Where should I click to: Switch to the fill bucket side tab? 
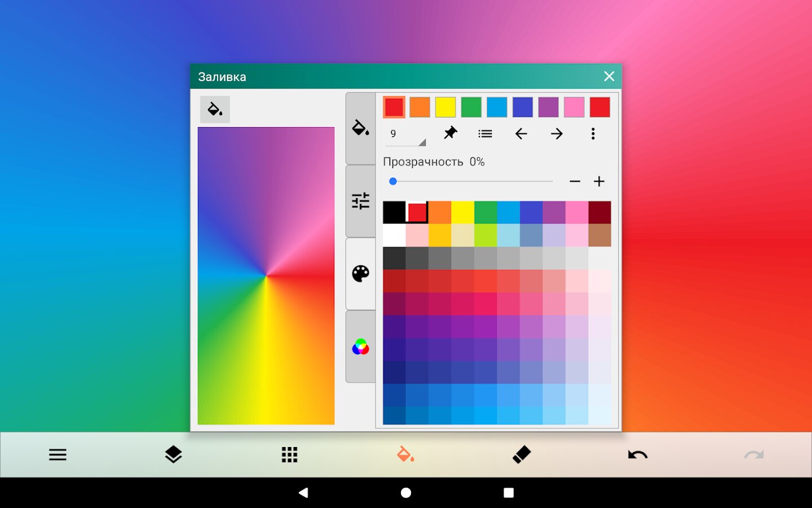(x=361, y=128)
